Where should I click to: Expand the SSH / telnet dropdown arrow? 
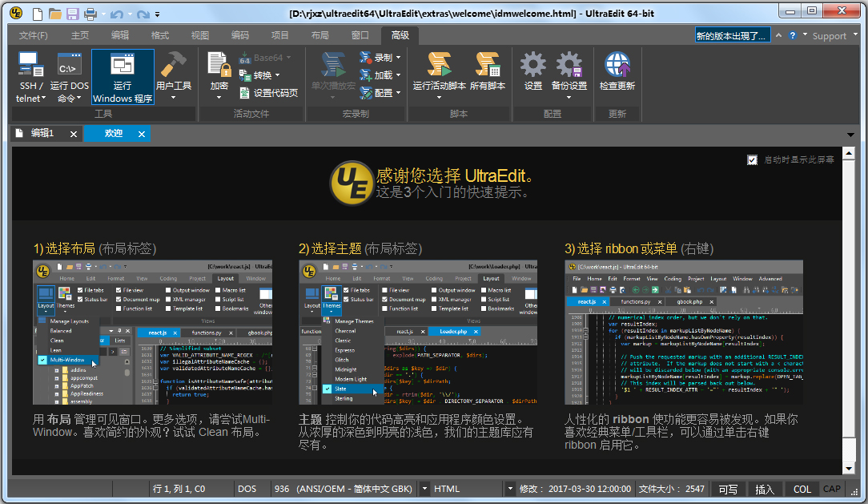(x=43, y=99)
